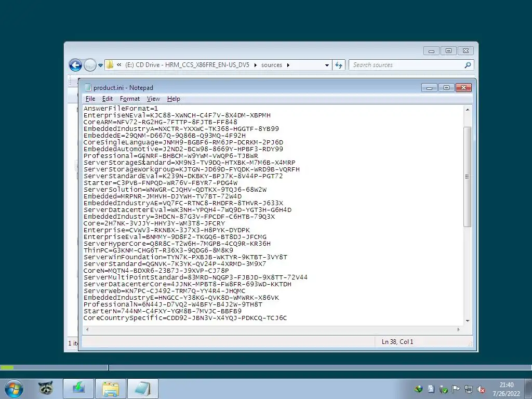532x399 pixels.
Task: Click the folder icon in the address bar
Action: [110, 64]
